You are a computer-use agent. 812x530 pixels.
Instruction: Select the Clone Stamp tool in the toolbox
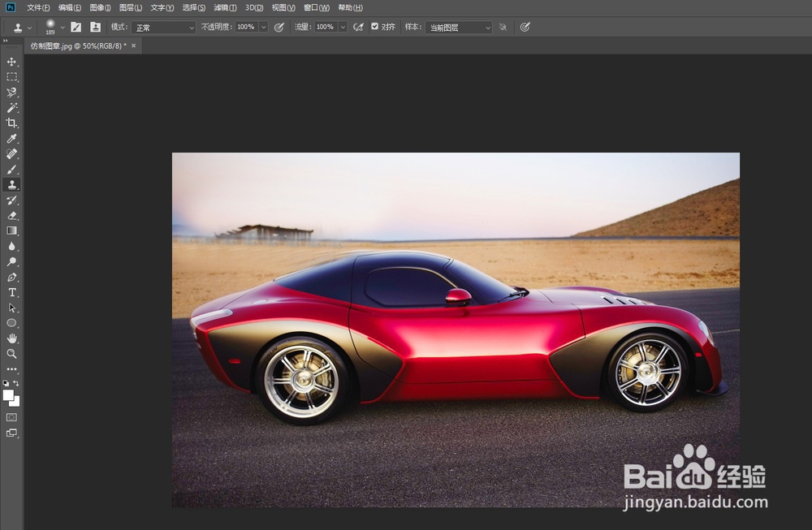12,185
